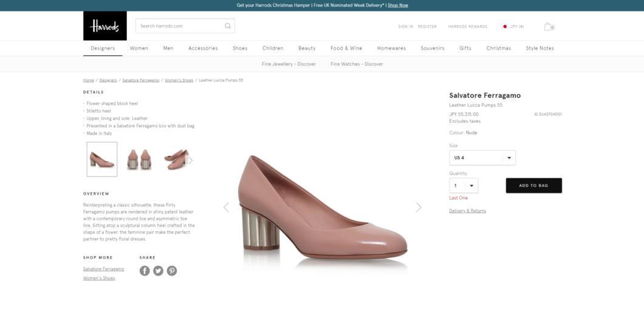Click the Sign In link
Screen dimensions: 644x317
pos(405,27)
